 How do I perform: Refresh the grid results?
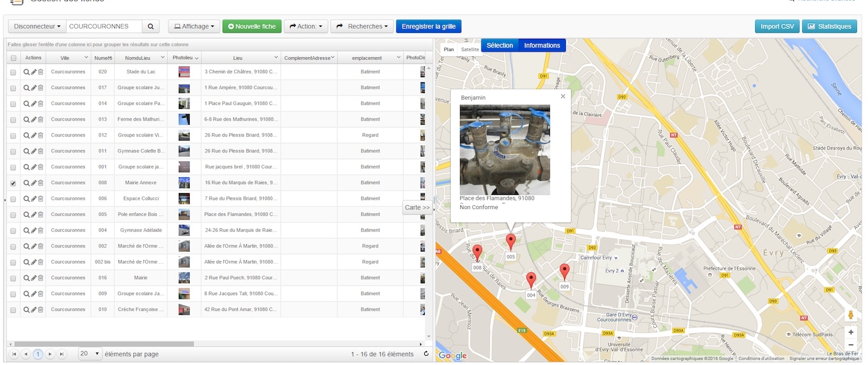tap(426, 354)
